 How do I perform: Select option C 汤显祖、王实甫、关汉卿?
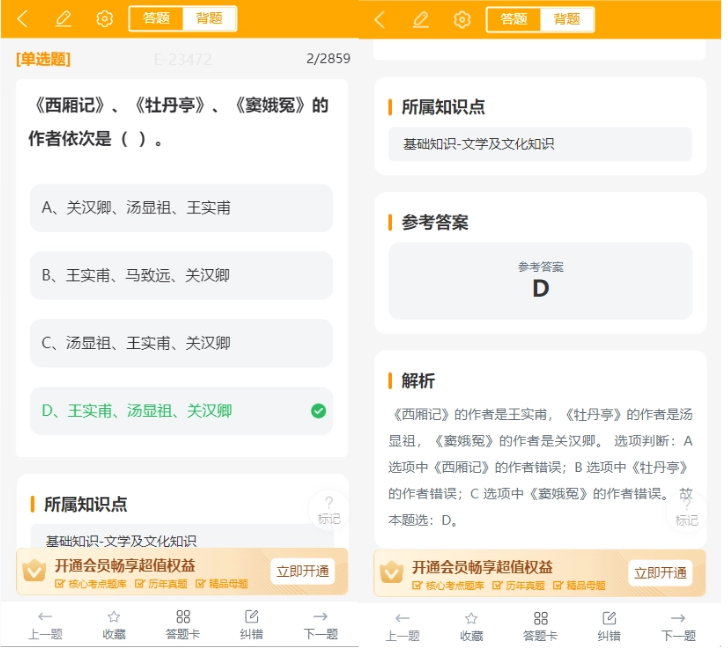182,343
